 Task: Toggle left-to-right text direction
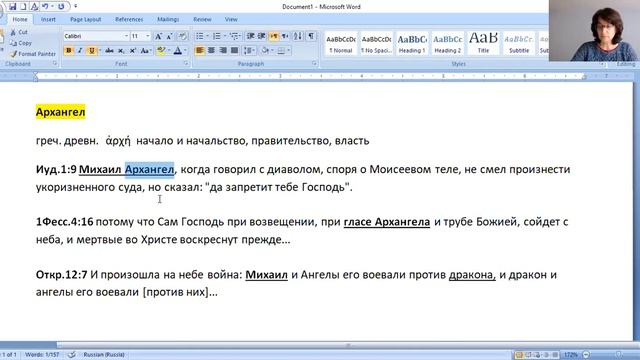pyautogui.click(x=274, y=36)
